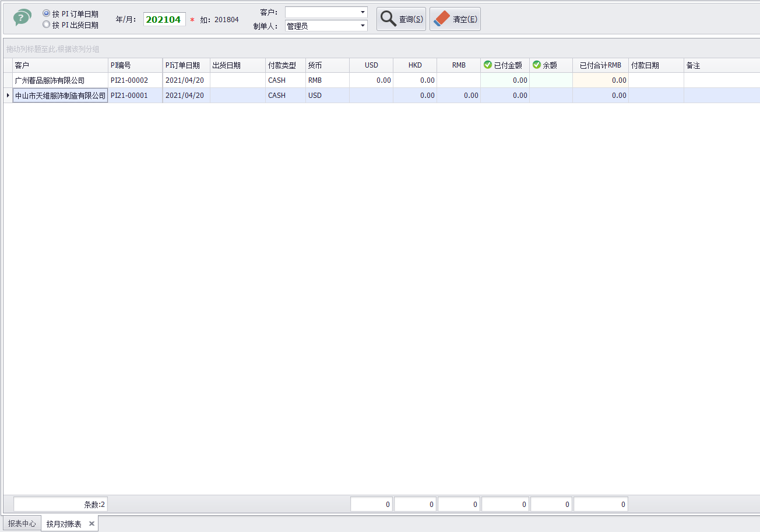The image size is (760, 532).
Task: Click row indicator arrow of selected row
Action: (x=8, y=96)
